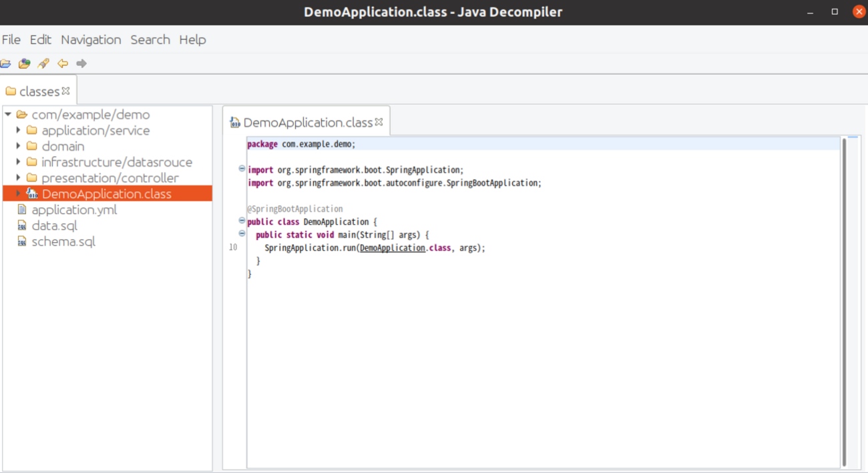Click the Search toolbar icon

click(43, 64)
